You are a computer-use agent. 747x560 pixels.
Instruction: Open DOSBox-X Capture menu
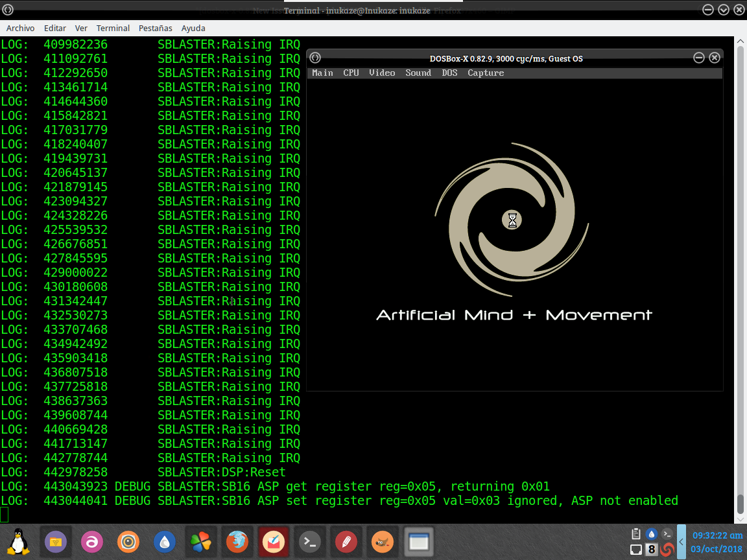point(486,73)
